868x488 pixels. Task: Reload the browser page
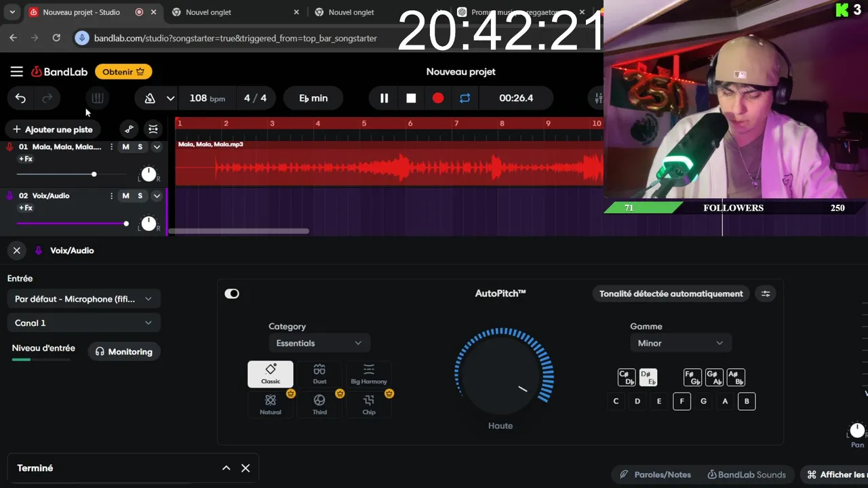point(56,38)
